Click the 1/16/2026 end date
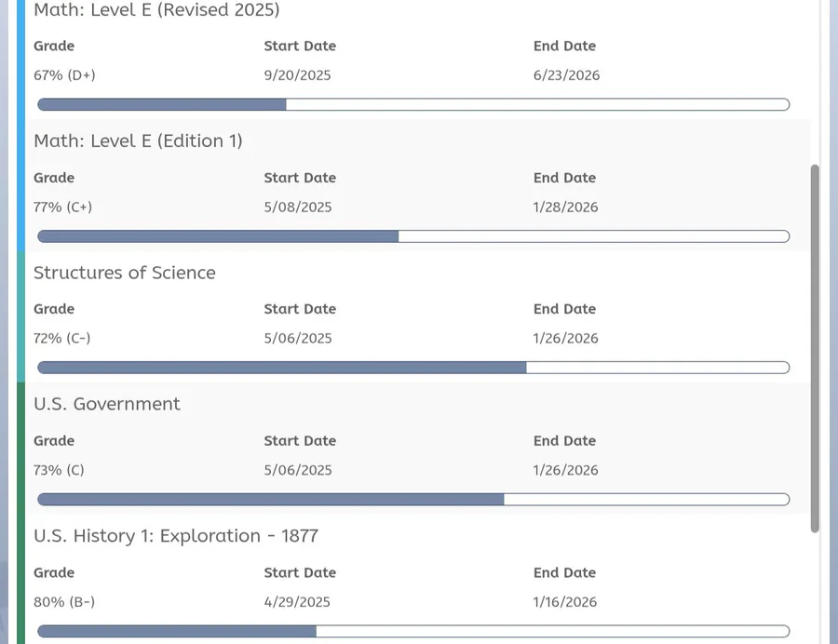838x644 pixels. pyautogui.click(x=565, y=602)
